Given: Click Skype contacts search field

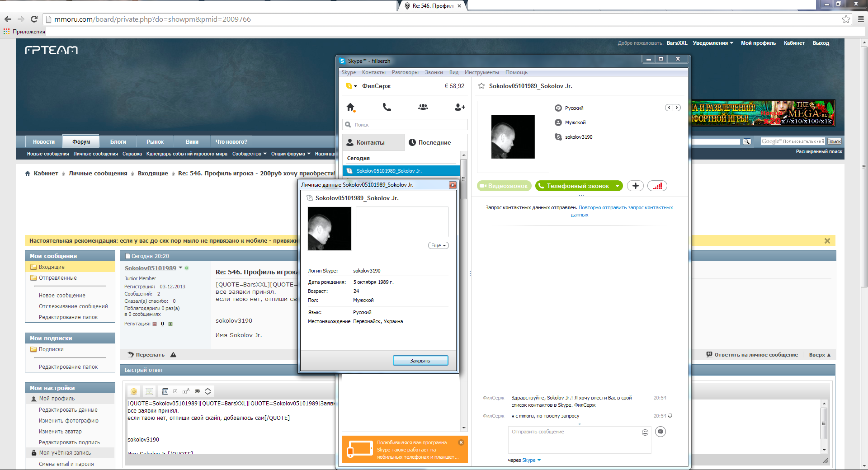Looking at the screenshot, I should coord(405,125).
